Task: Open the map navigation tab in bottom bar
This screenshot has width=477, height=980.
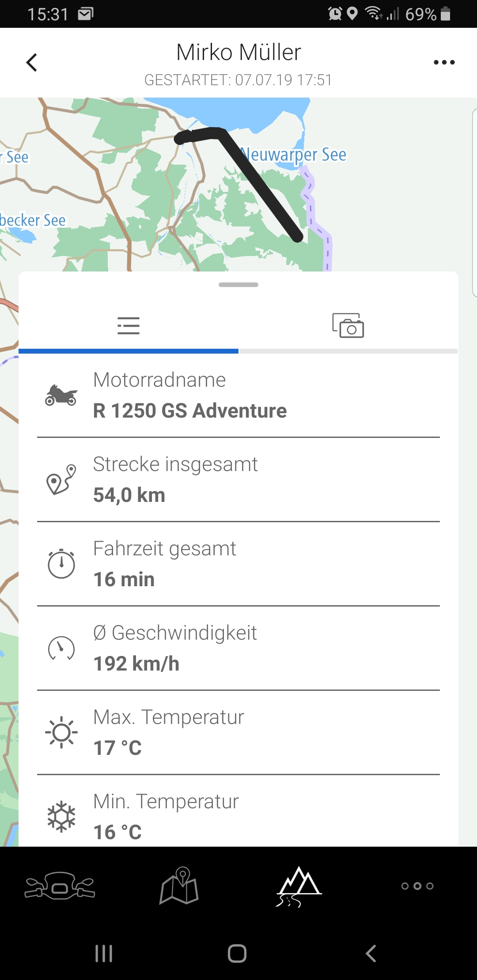Action: pyautogui.click(x=179, y=886)
